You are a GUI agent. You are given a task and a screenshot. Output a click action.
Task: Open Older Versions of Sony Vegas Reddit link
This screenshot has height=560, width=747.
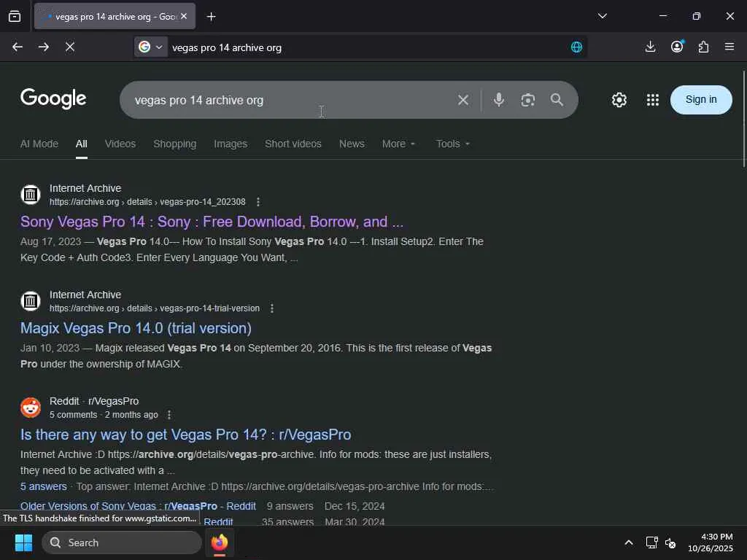[x=138, y=506]
